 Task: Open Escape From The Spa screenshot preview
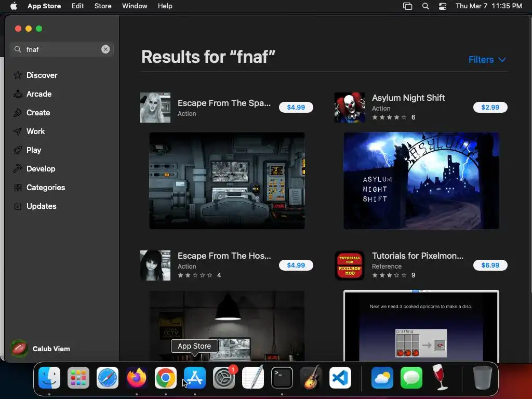[x=227, y=180]
